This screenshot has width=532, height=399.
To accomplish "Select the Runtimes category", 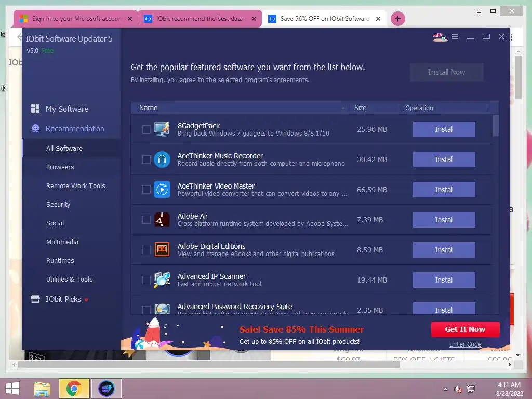I will [x=60, y=260].
